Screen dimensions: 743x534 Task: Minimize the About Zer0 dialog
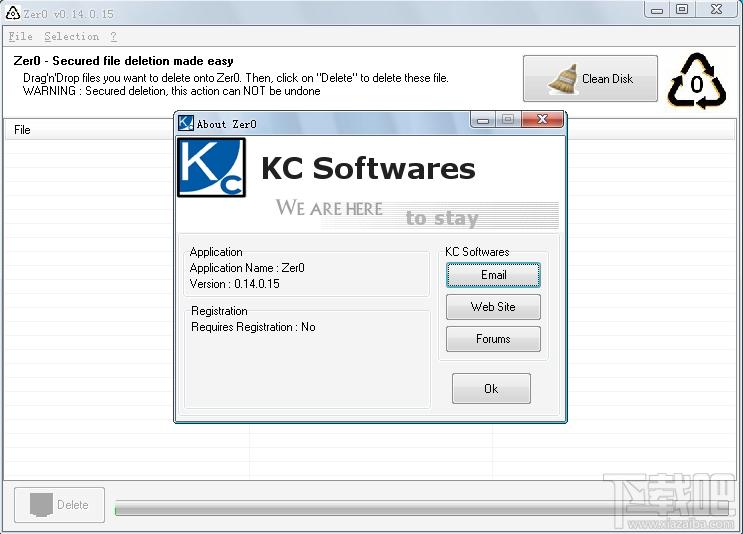pos(483,119)
